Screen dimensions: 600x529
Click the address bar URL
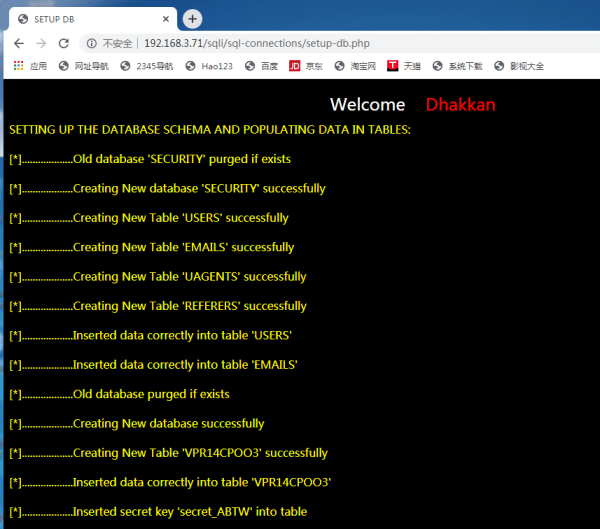[250, 43]
